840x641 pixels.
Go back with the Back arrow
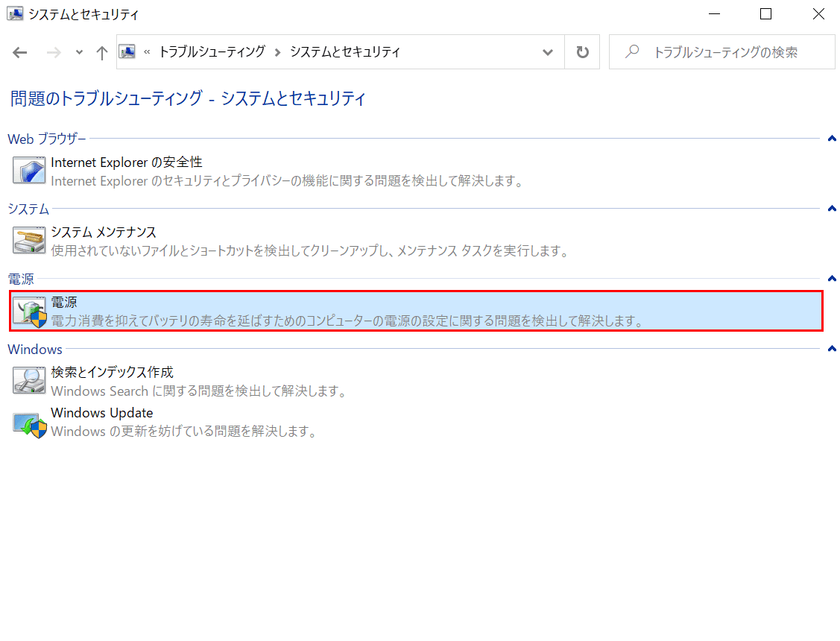(20, 52)
